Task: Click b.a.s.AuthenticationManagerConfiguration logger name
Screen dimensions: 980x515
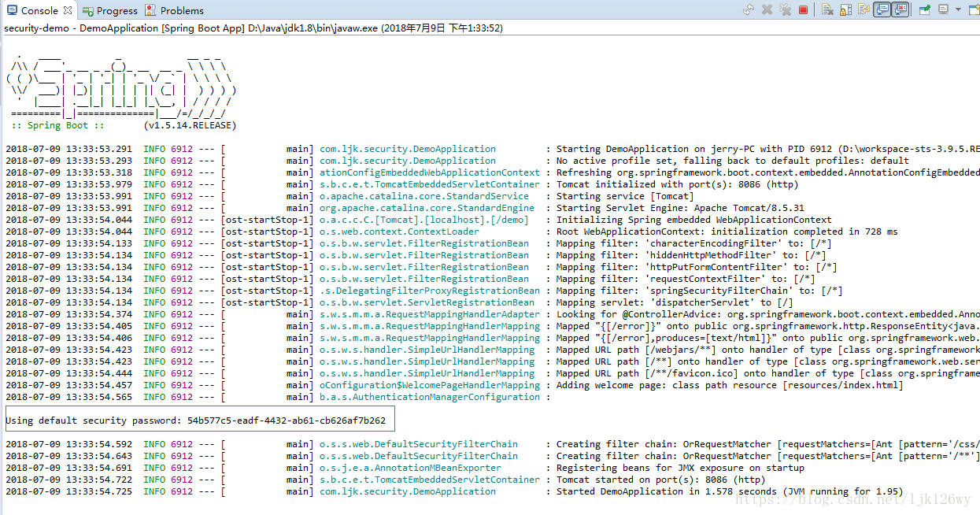Action: tap(430, 397)
